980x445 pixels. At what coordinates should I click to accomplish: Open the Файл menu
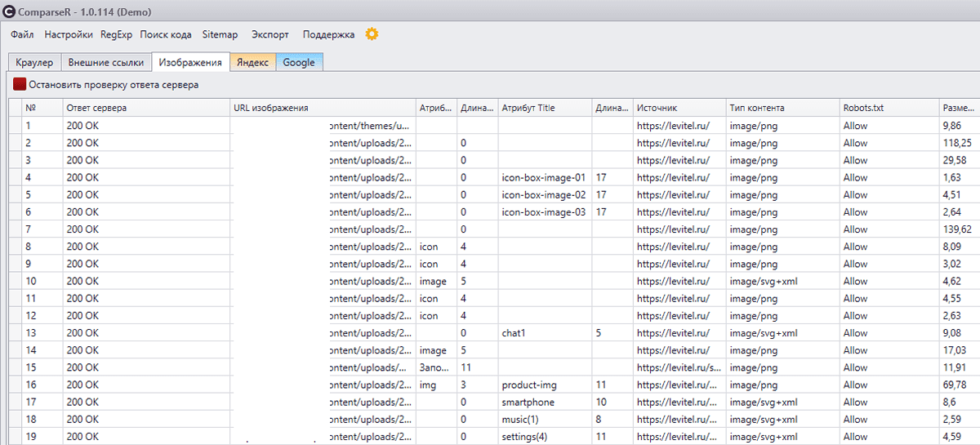tap(22, 35)
